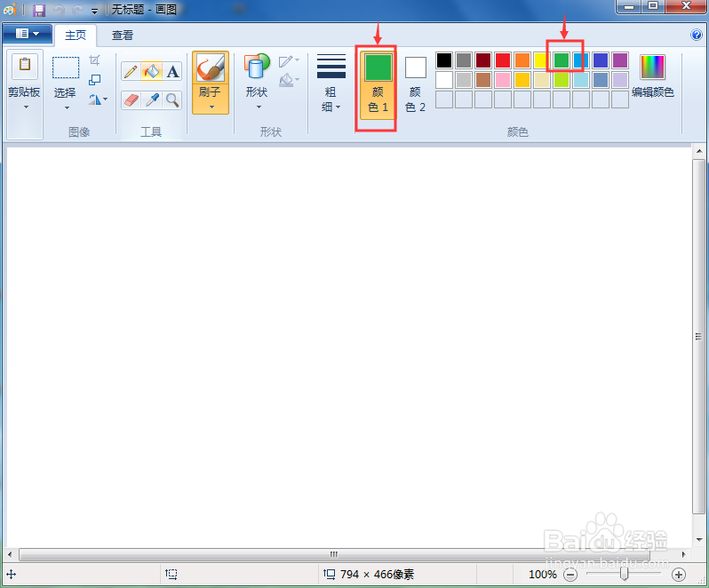This screenshot has width=709, height=588.
Task: Click the Undo arrow icon
Action: click(x=59, y=10)
